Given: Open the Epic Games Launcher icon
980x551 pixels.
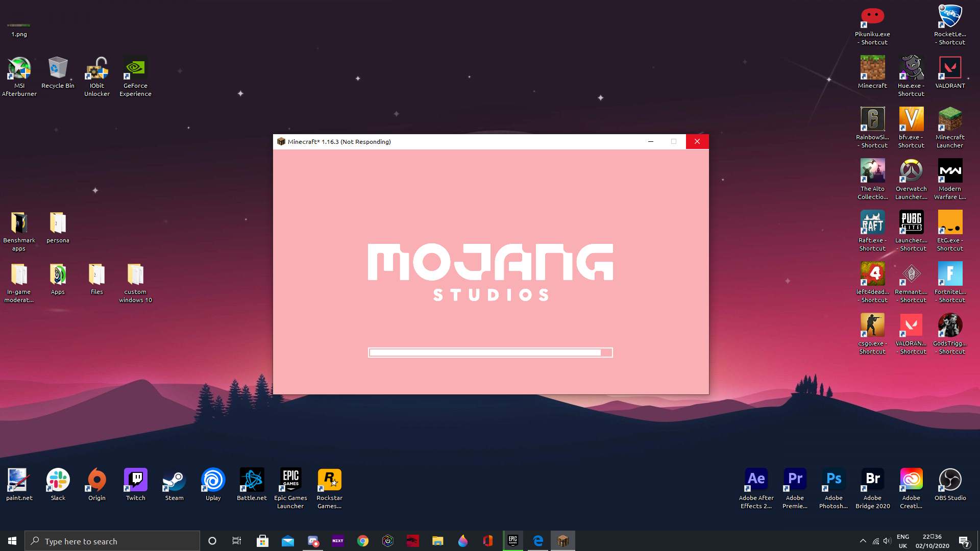Looking at the screenshot, I should (290, 480).
